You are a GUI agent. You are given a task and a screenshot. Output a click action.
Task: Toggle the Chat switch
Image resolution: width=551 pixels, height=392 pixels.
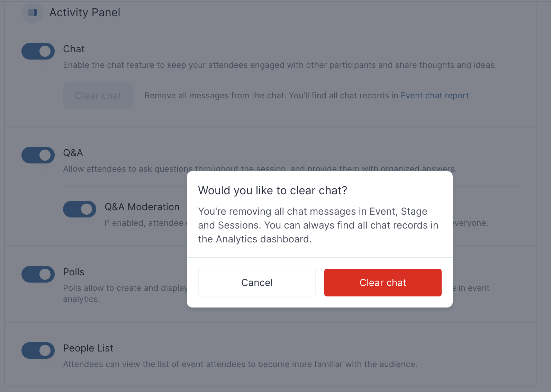(38, 51)
